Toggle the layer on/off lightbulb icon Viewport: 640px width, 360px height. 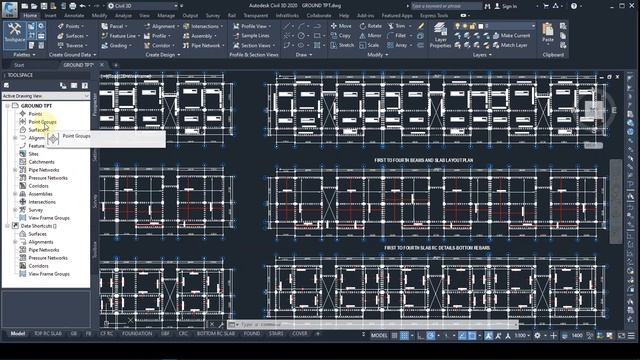[x=458, y=26]
